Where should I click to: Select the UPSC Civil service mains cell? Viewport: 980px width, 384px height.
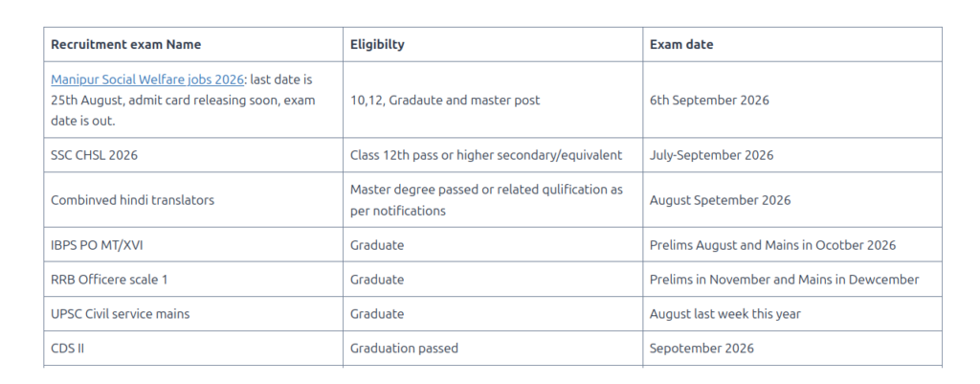coord(193,314)
